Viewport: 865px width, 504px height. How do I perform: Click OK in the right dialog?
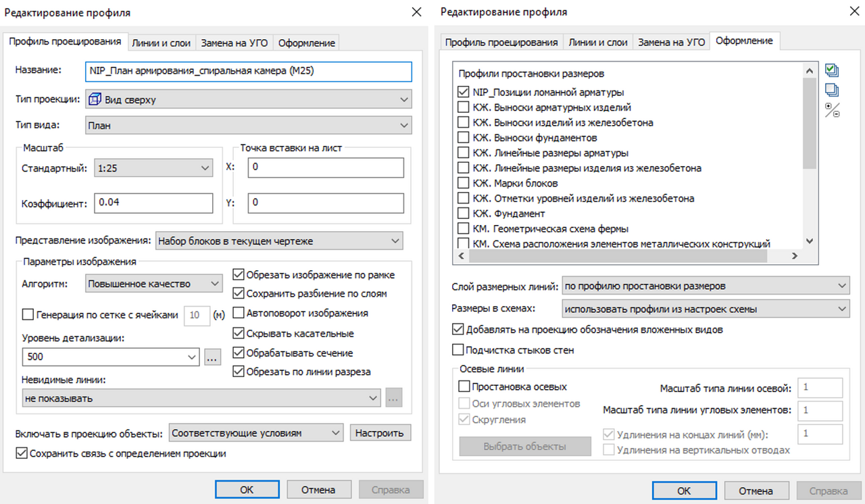click(x=684, y=491)
